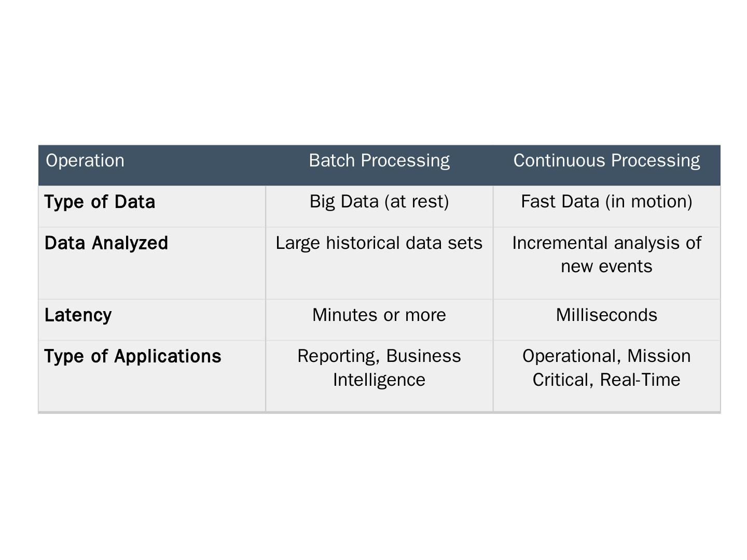Select the "Continuous Processing" column header
Image resolution: width=747 pixels, height=560 pixels.
606,161
